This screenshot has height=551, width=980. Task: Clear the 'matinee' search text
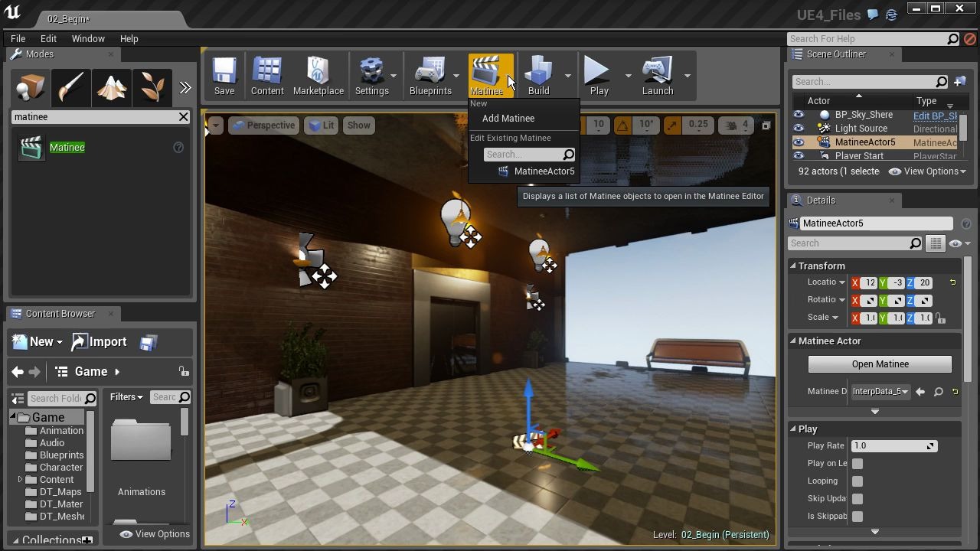(184, 116)
